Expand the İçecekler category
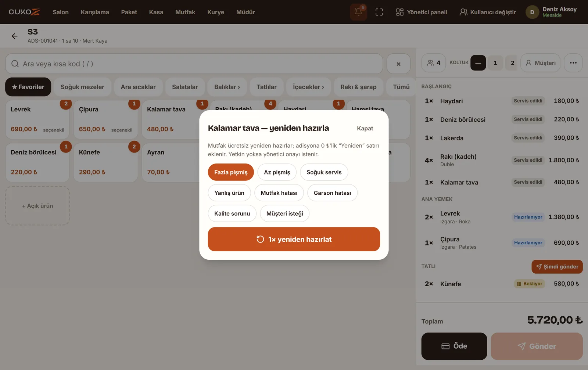The height and width of the screenshot is (370, 588). 308,87
